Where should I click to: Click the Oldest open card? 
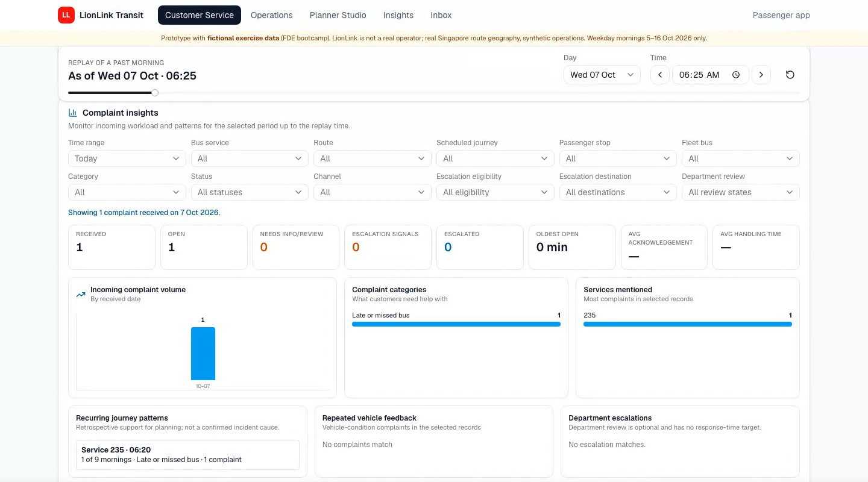click(572, 247)
